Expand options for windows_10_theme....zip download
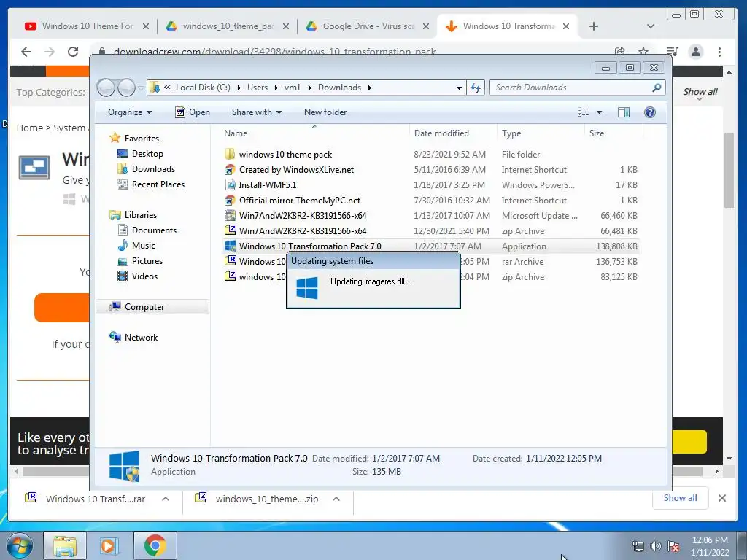 (x=336, y=499)
